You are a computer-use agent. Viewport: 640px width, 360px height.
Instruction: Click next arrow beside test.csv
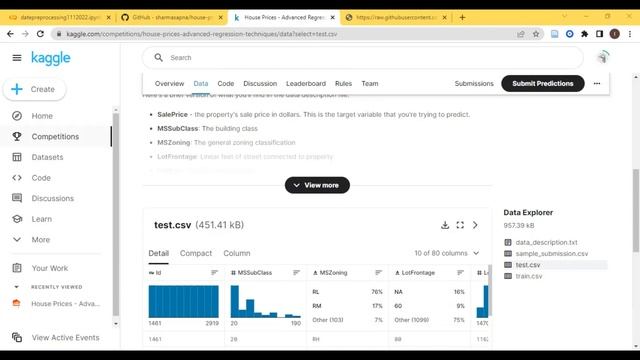[x=475, y=225]
